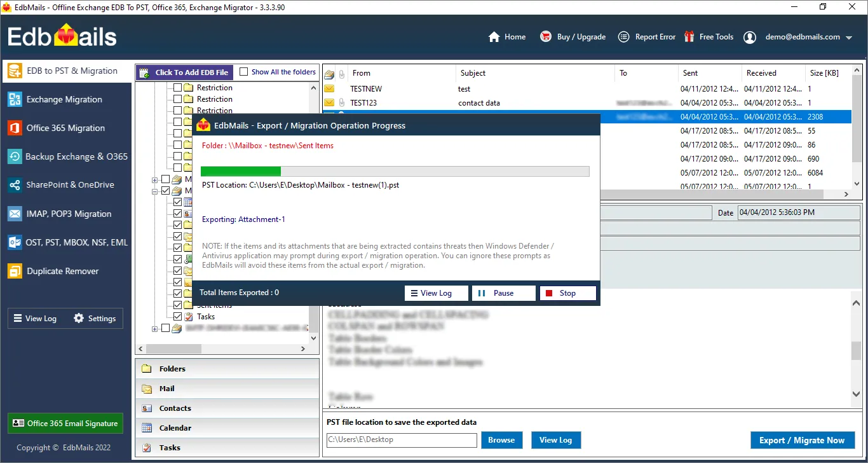Screen dimensions: 868x463
Task: Click View Log next to Browse
Action: [x=556, y=440]
